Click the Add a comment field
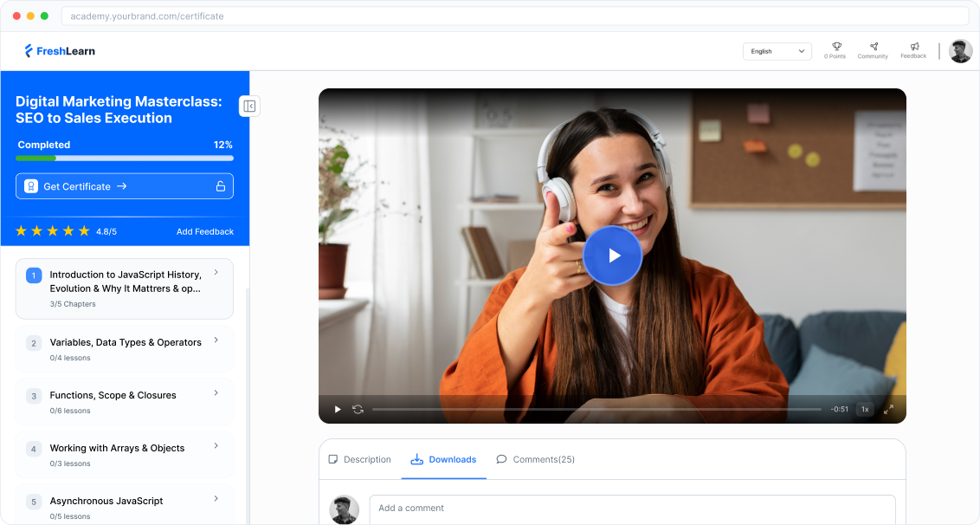 click(632, 509)
